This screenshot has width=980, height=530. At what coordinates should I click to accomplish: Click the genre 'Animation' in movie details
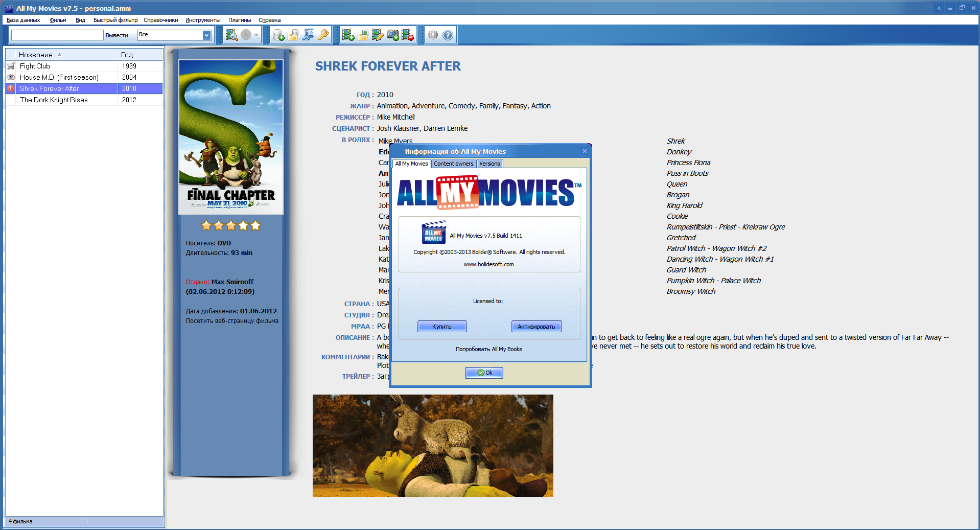392,106
